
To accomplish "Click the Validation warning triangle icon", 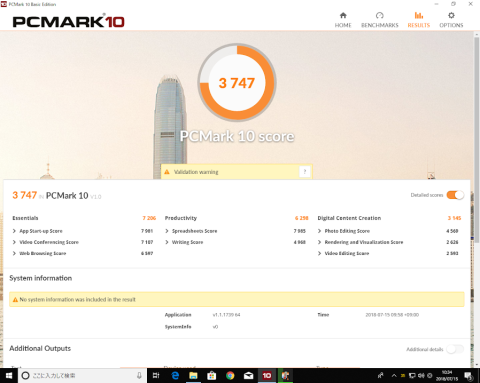I will pyautogui.click(x=167, y=172).
